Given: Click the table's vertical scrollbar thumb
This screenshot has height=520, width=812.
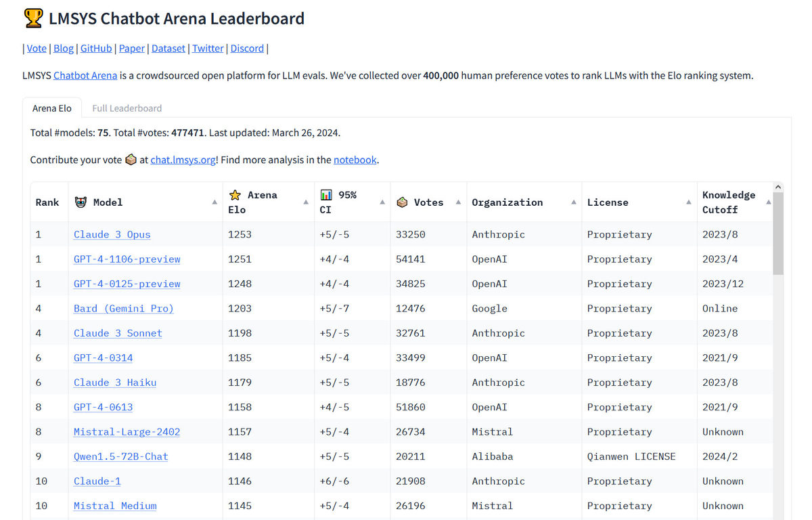Looking at the screenshot, I should coord(778,234).
